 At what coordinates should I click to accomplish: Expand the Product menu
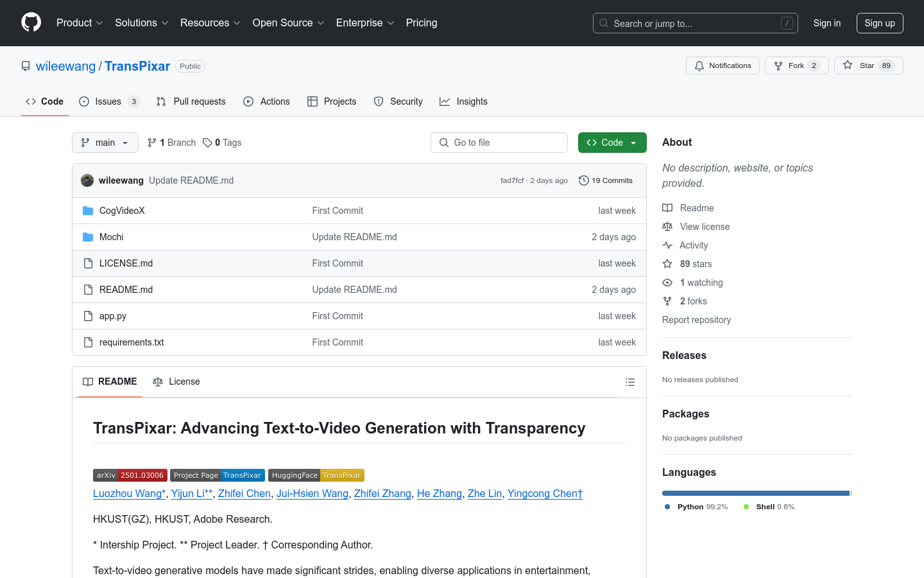coord(80,23)
